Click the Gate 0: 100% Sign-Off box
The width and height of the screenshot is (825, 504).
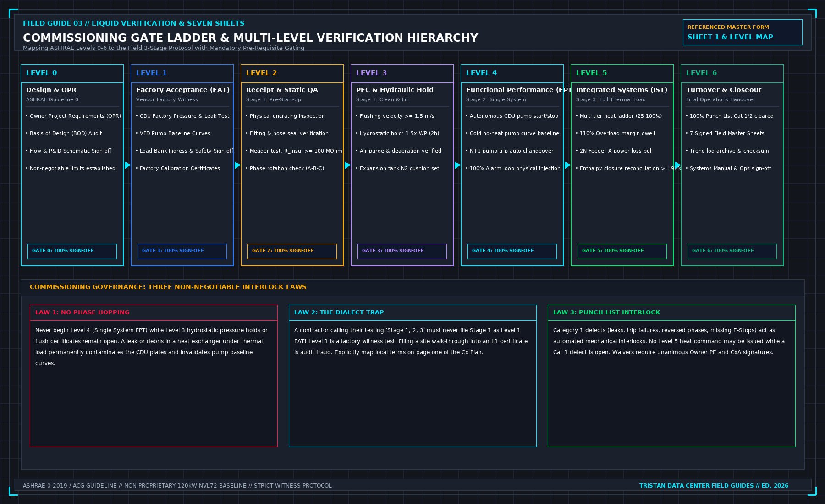pyautogui.click(x=72, y=251)
